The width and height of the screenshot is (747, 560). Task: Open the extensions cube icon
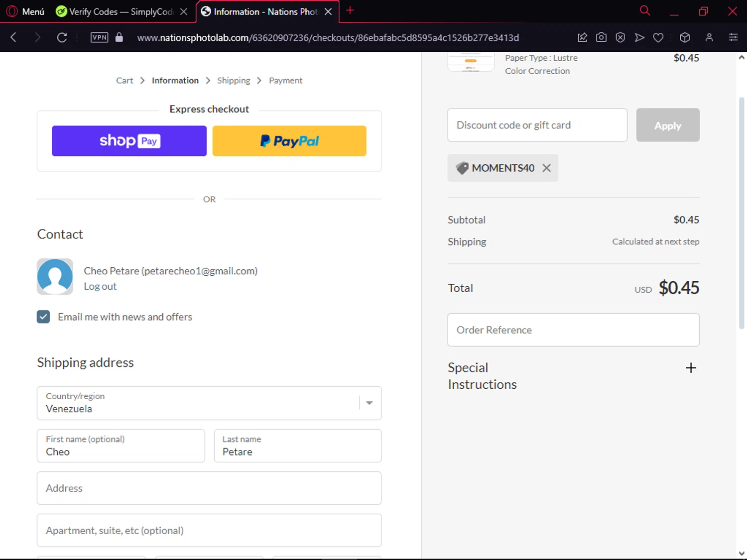coord(685,37)
